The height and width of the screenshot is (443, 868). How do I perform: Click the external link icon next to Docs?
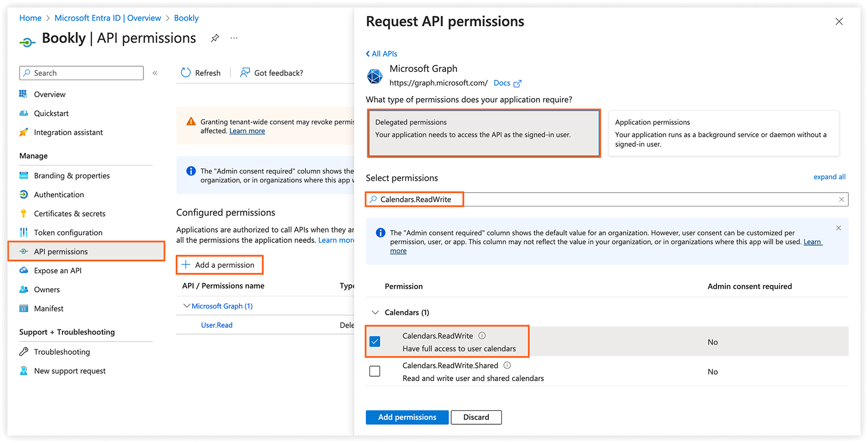(517, 83)
